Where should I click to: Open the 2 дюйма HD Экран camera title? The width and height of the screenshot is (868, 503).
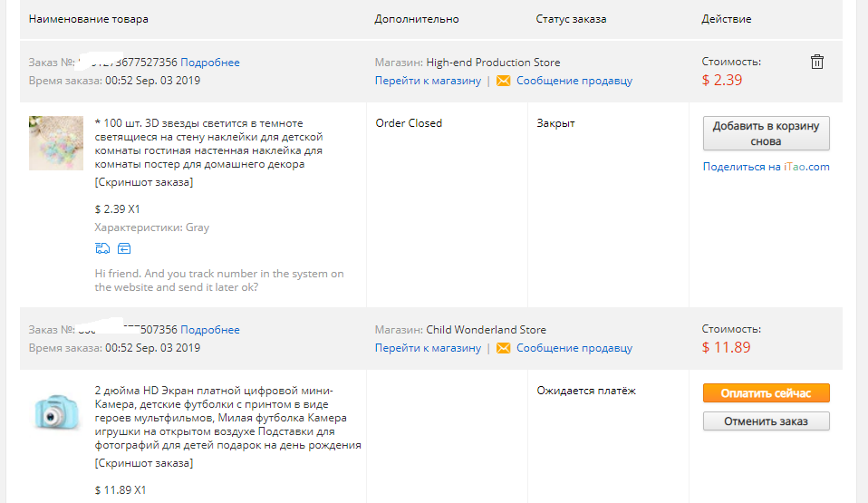coord(227,418)
